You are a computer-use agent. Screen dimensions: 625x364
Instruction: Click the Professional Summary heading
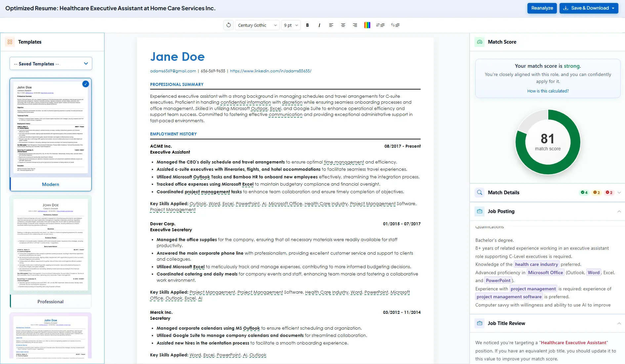[x=177, y=85]
